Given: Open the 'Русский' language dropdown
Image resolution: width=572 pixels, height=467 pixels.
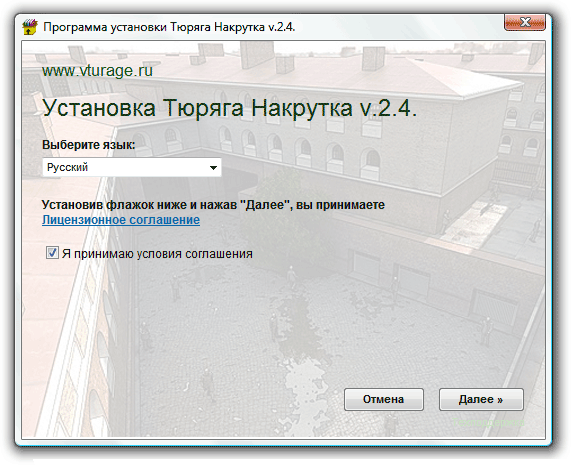Looking at the screenshot, I should [x=132, y=167].
